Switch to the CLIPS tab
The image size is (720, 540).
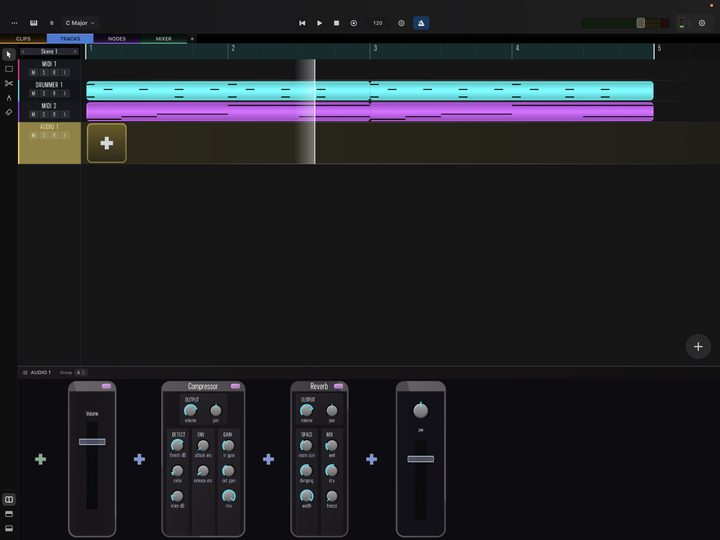point(23,39)
